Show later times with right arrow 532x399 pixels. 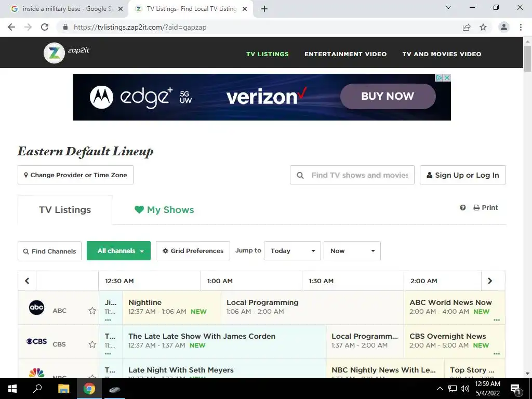pyautogui.click(x=490, y=281)
